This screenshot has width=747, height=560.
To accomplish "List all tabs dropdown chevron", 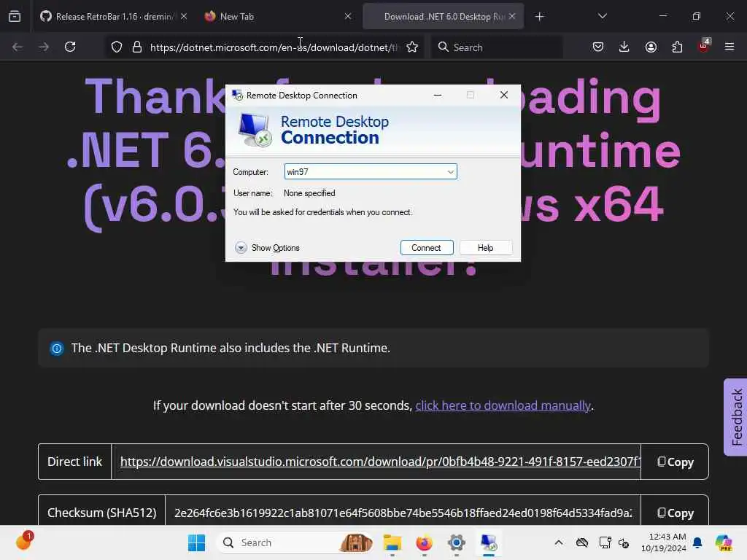I will (x=602, y=16).
